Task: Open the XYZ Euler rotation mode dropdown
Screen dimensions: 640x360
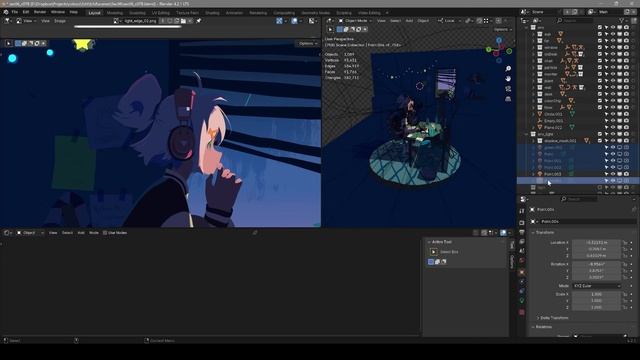Action: coord(597,286)
